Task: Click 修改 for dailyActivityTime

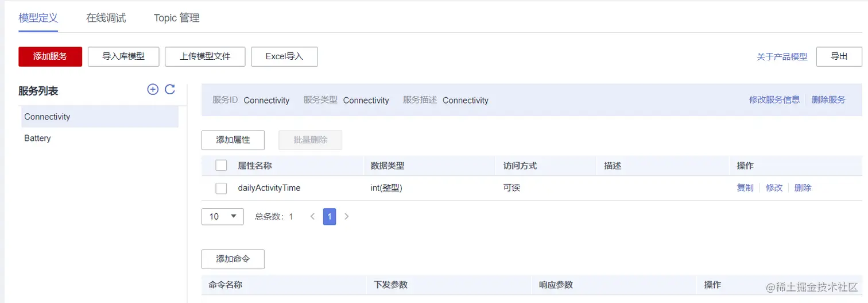Action: [x=774, y=187]
